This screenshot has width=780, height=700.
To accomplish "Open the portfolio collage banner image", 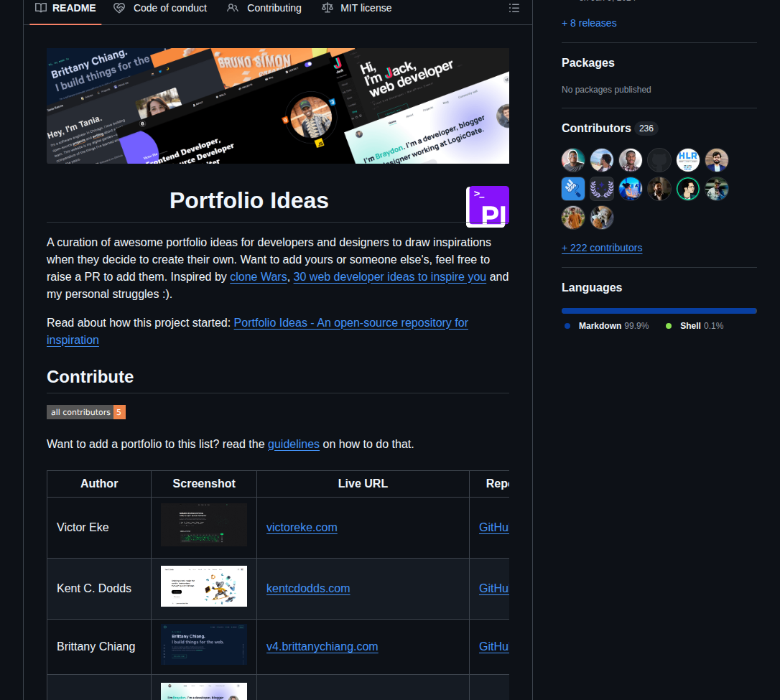I will point(278,106).
